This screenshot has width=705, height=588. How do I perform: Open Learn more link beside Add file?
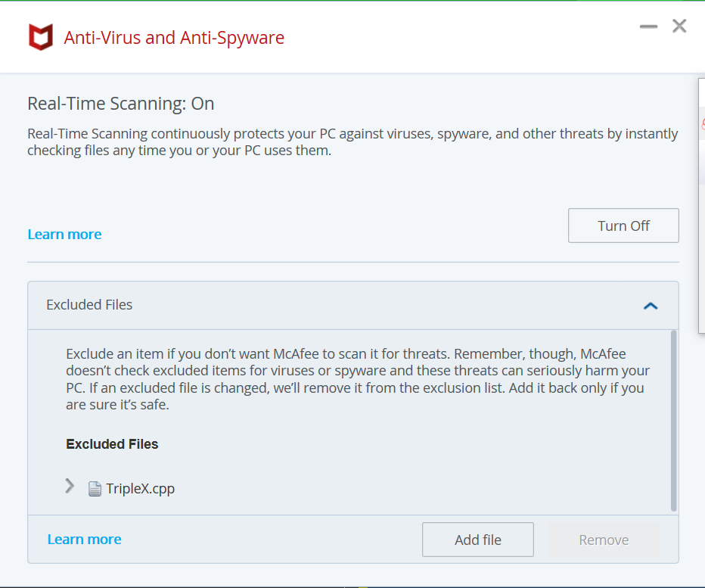pos(84,540)
